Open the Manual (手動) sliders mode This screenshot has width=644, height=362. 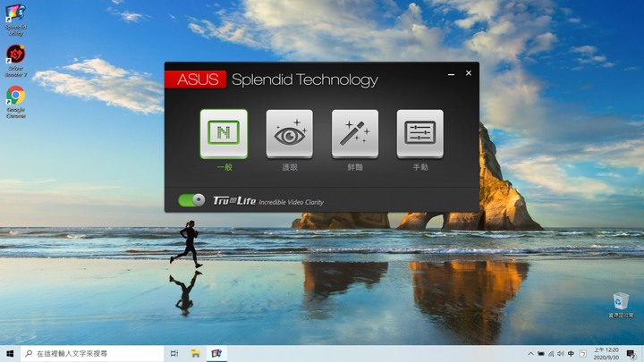click(x=420, y=134)
